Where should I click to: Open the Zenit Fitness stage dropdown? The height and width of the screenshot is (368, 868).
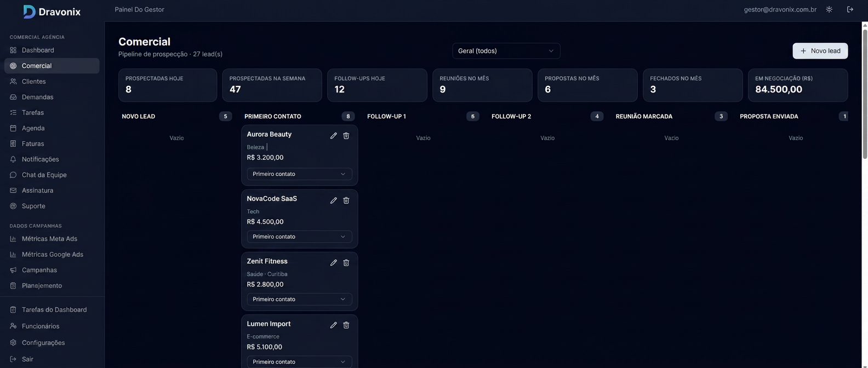coord(299,300)
